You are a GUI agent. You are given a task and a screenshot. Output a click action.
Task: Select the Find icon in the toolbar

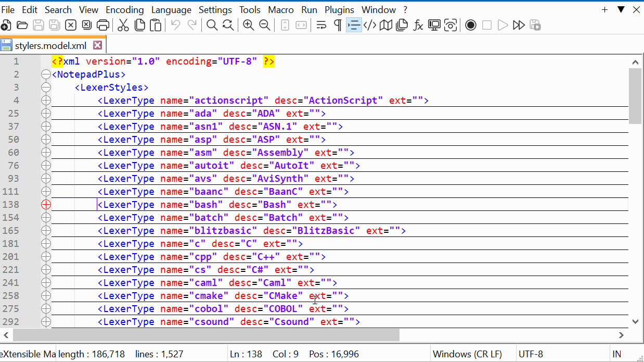click(212, 24)
